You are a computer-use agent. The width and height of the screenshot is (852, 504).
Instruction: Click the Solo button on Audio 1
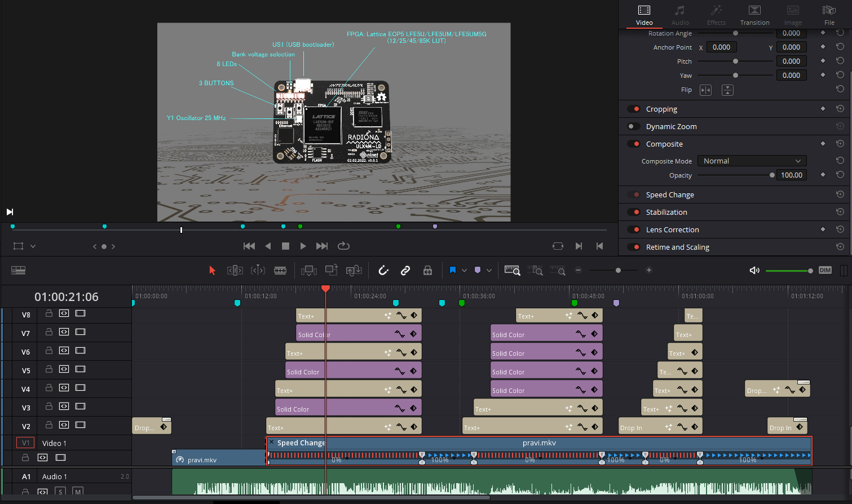(x=60, y=492)
